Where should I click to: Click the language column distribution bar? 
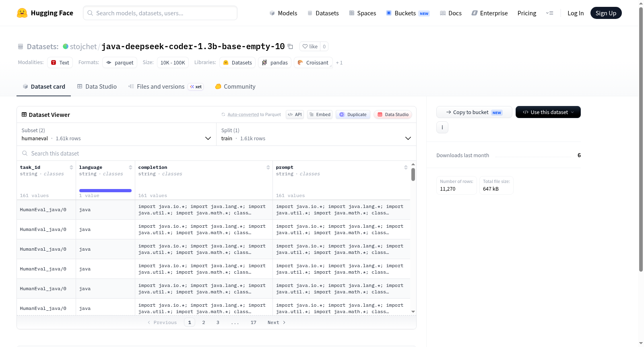[x=105, y=191]
